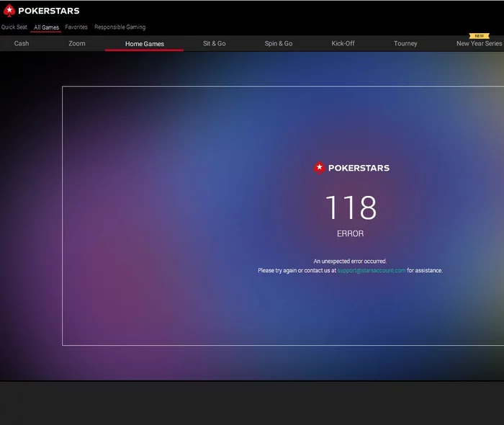The image size is (504, 425).
Task: Switch to the Favorites tab
Action: pyautogui.click(x=76, y=27)
